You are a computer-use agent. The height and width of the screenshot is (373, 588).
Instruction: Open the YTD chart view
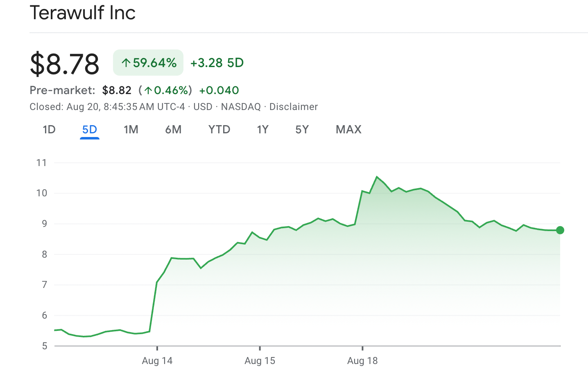click(x=219, y=129)
